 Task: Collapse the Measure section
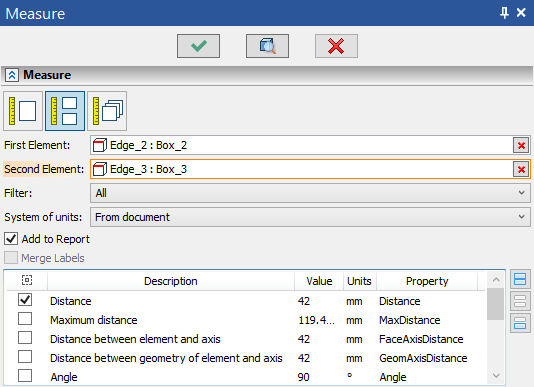(x=12, y=75)
